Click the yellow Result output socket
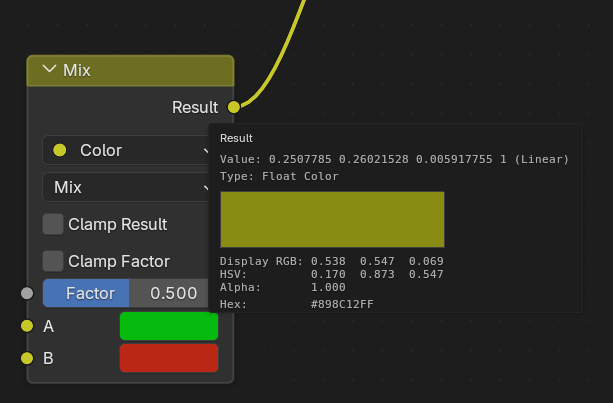Viewport: 613px width, 403px height. (234, 107)
